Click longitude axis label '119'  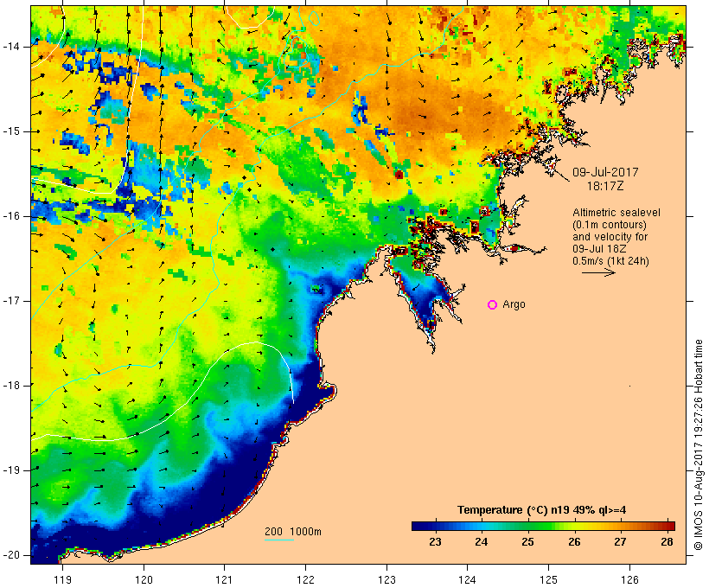point(62,580)
